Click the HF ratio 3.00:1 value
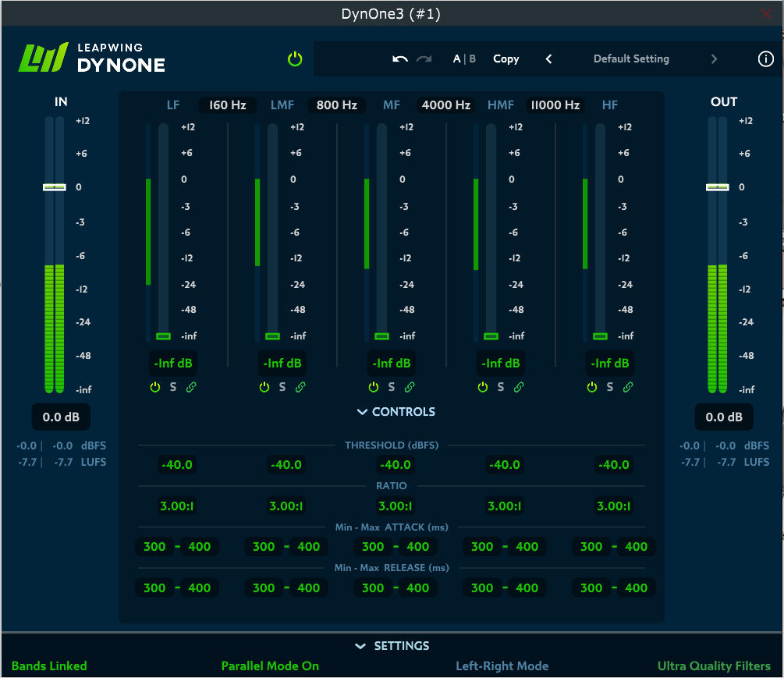This screenshot has height=678, width=784. tap(613, 506)
